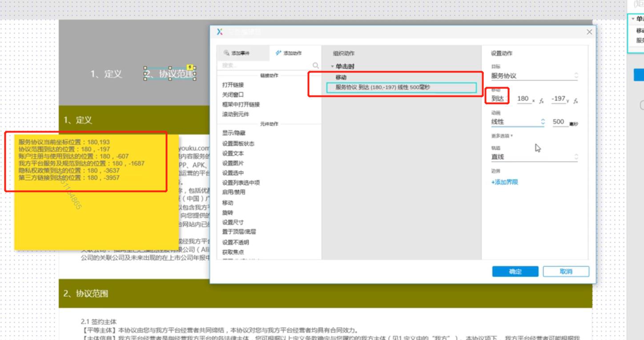Image resolution: width=644 pixels, height=340 pixels.
Task: Choose the 启用/禁用 action
Action: [234, 192]
